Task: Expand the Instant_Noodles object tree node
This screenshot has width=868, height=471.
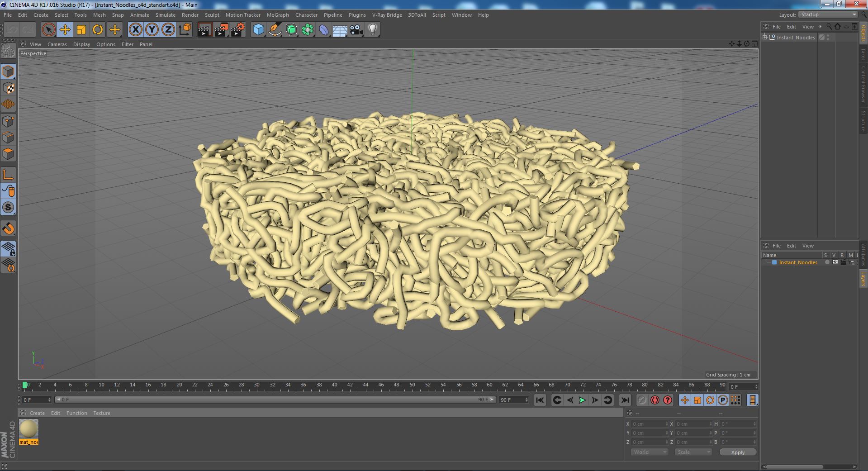Action: tap(765, 37)
